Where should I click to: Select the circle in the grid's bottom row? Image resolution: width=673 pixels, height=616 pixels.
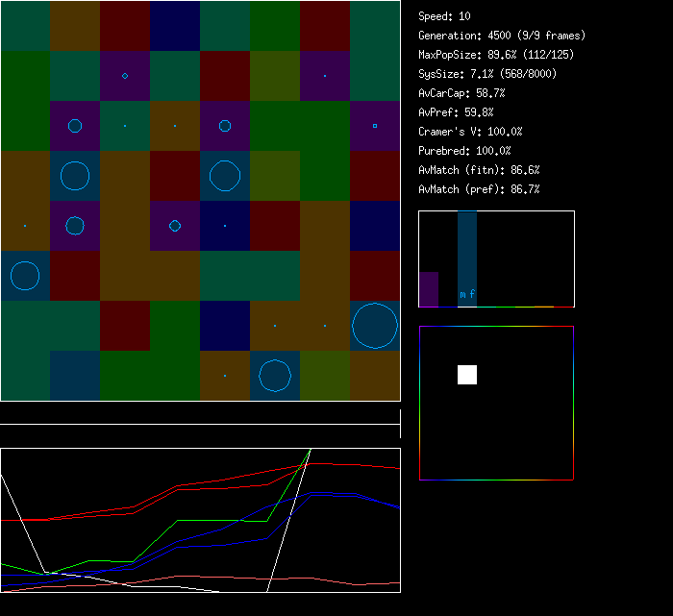[x=275, y=376]
